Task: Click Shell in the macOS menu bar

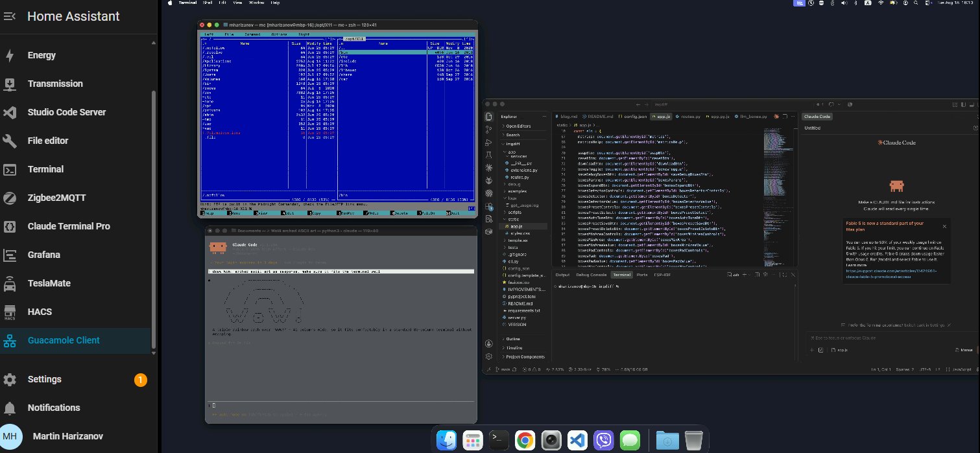Action: 208,3
